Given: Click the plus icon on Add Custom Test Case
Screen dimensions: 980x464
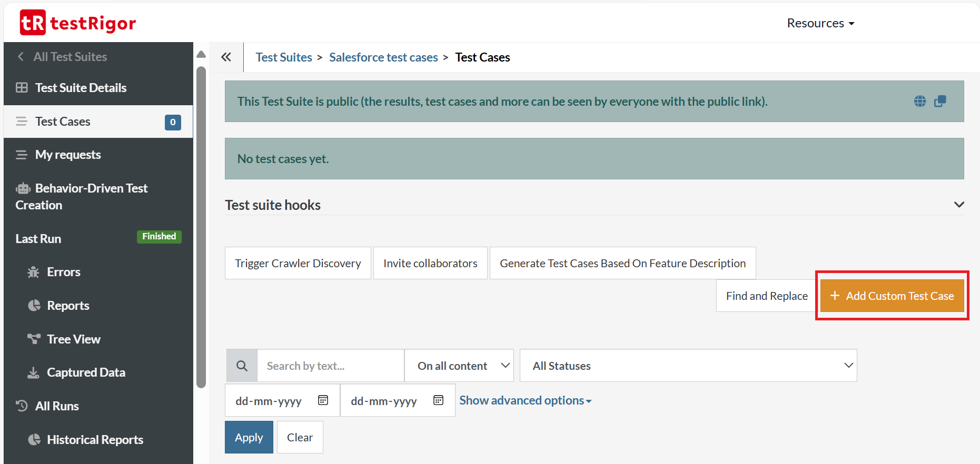Looking at the screenshot, I should (835, 296).
